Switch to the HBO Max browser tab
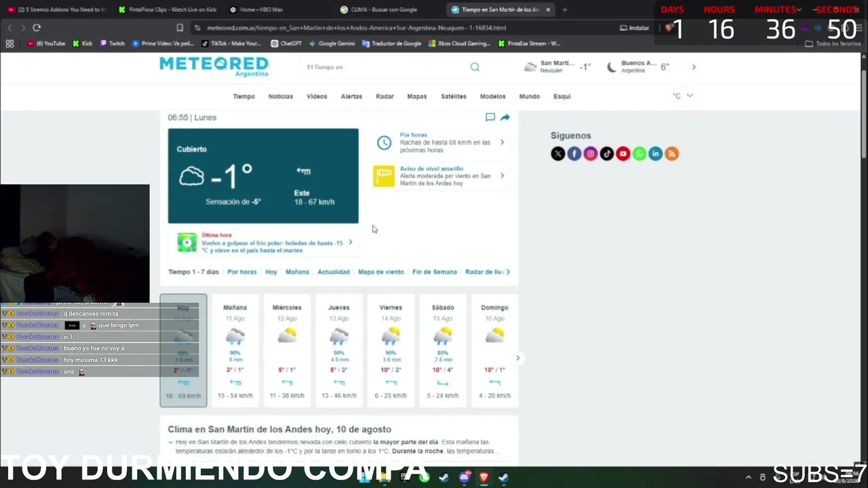 pyautogui.click(x=261, y=9)
